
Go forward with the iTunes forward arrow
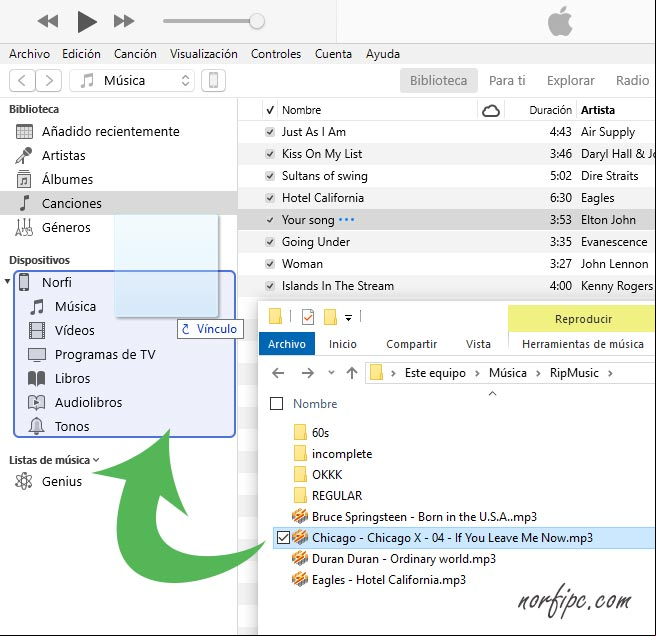click(49, 80)
